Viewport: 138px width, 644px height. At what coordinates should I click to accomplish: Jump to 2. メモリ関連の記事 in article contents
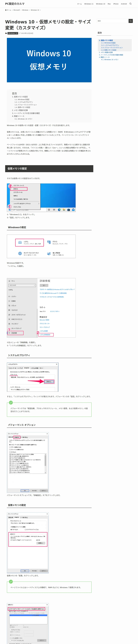click(20, 110)
